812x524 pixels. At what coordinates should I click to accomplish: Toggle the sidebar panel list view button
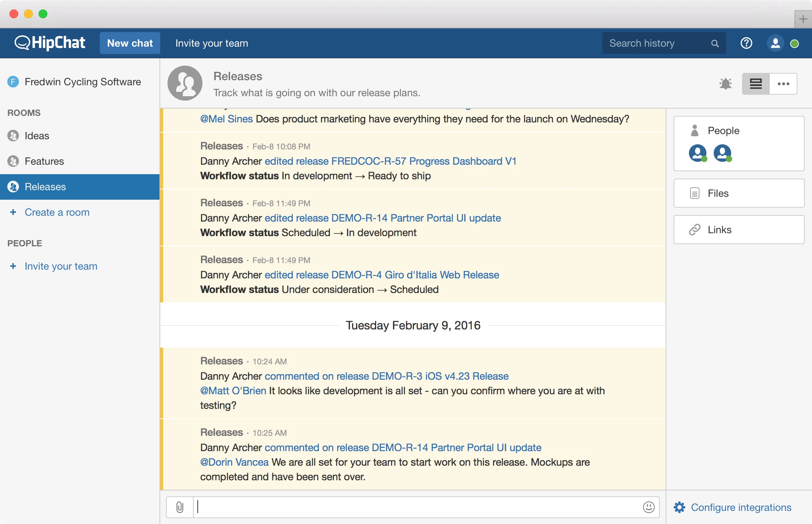click(x=756, y=84)
